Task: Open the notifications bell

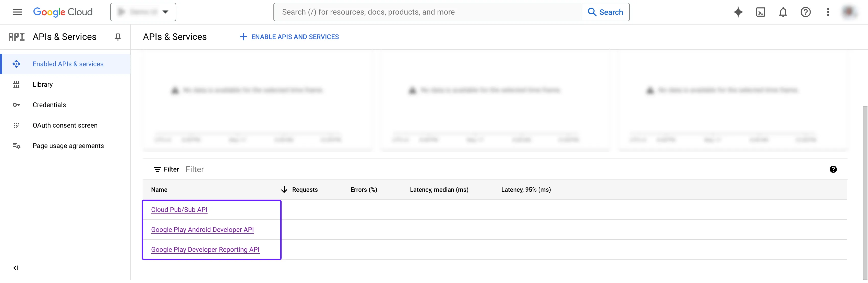Action: click(783, 12)
